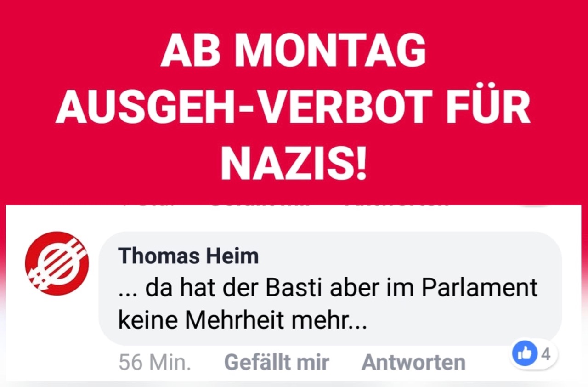Like the comment with Gefällt mir
This screenshot has width=588, height=387.
pyautogui.click(x=277, y=362)
